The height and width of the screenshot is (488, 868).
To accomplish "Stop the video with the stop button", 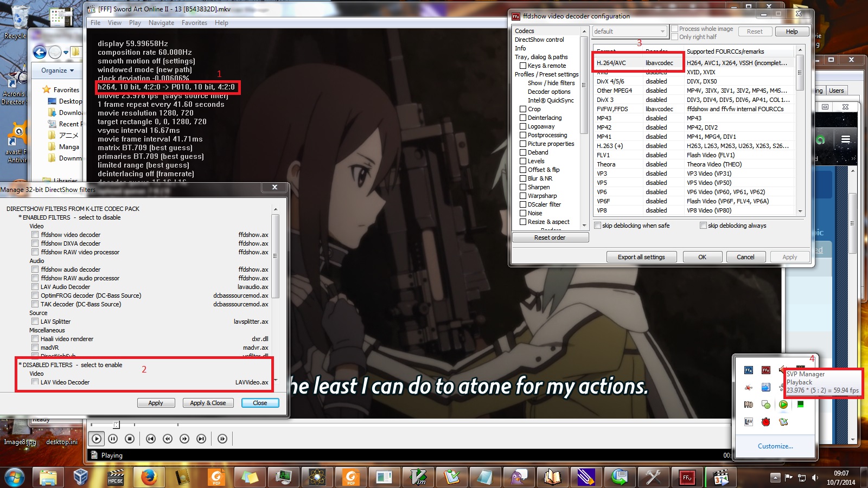I will 130,439.
